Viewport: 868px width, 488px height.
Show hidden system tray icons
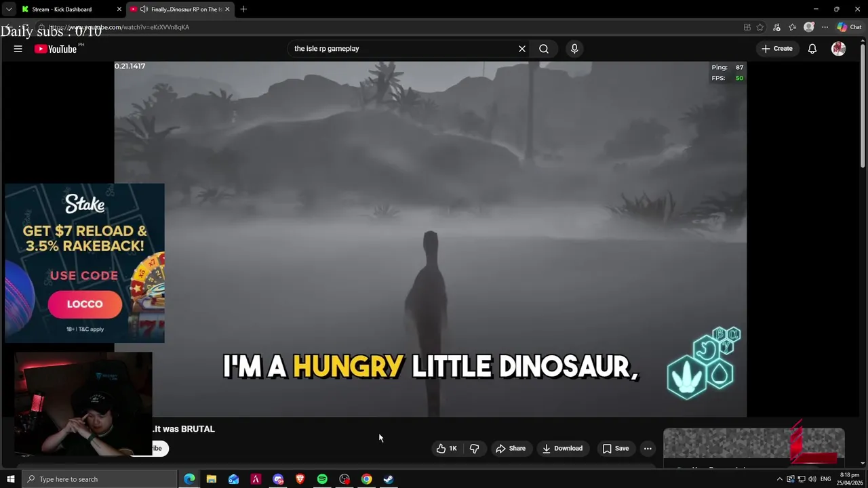779,479
